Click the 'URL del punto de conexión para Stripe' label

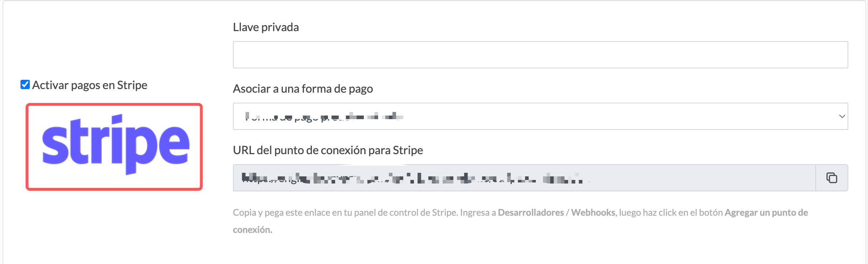click(328, 150)
